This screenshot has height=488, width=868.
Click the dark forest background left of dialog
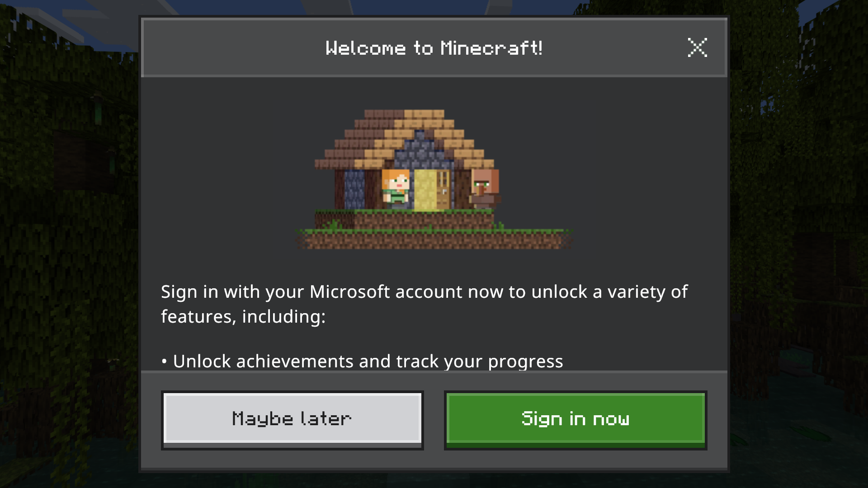click(x=68, y=244)
